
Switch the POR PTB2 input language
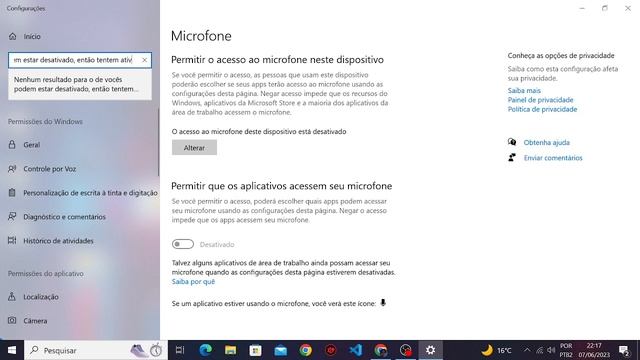coord(566,350)
